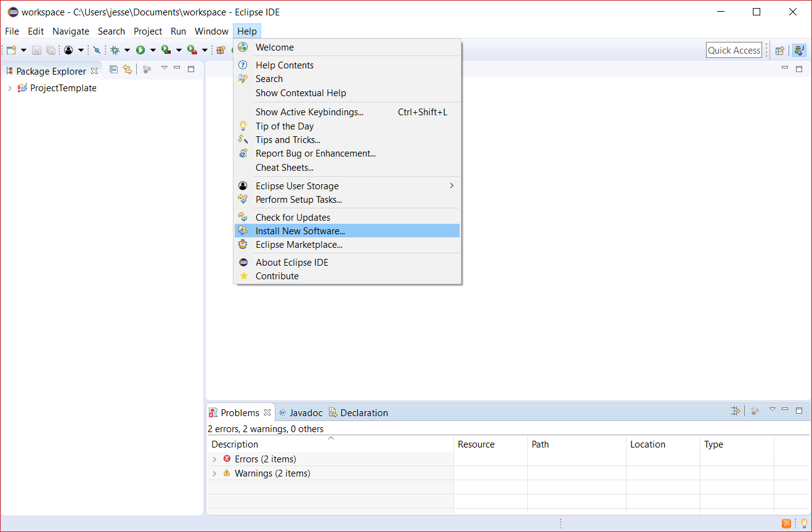
Task: Save all files with the Save All icon
Action: 49,50
